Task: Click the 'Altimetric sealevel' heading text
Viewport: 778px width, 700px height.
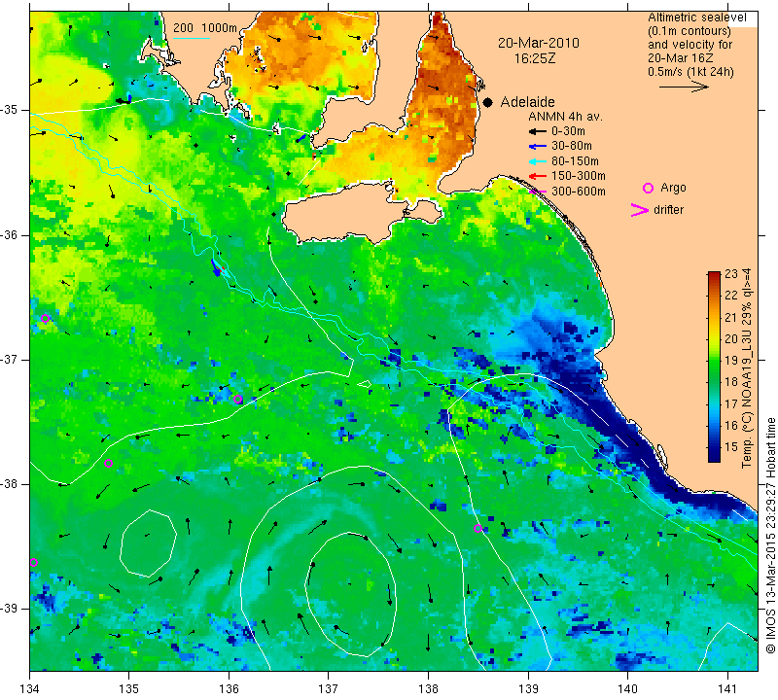Action: 696,17
